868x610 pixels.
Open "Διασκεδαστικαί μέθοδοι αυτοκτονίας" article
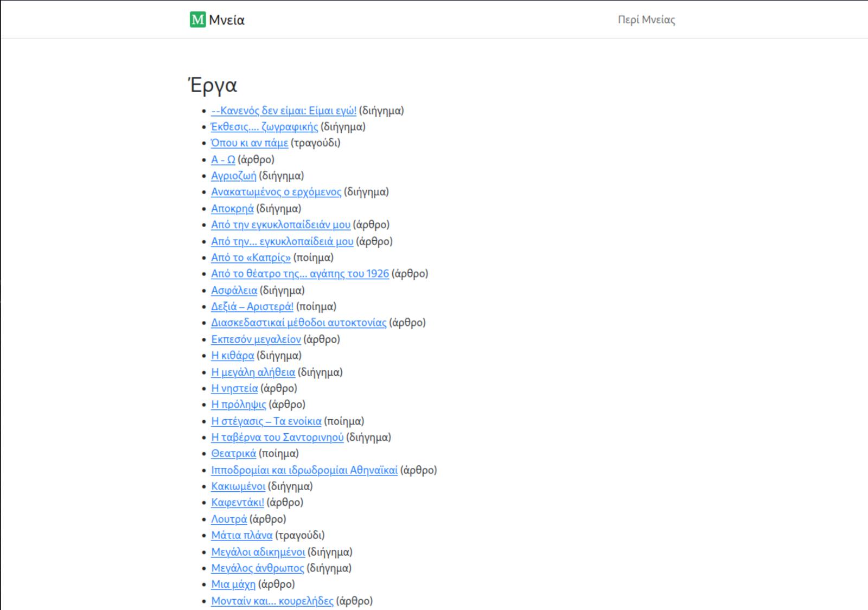298,323
